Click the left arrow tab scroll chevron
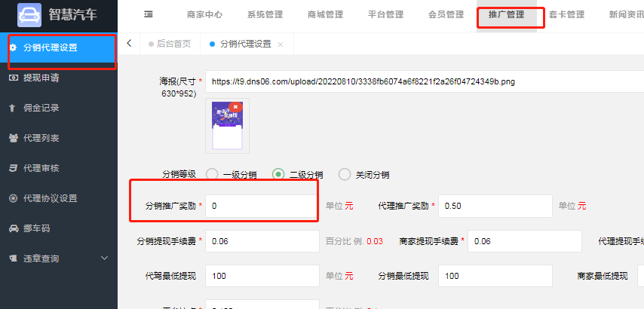Image resolution: width=644 pixels, height=309 pixels. point(129,43)
